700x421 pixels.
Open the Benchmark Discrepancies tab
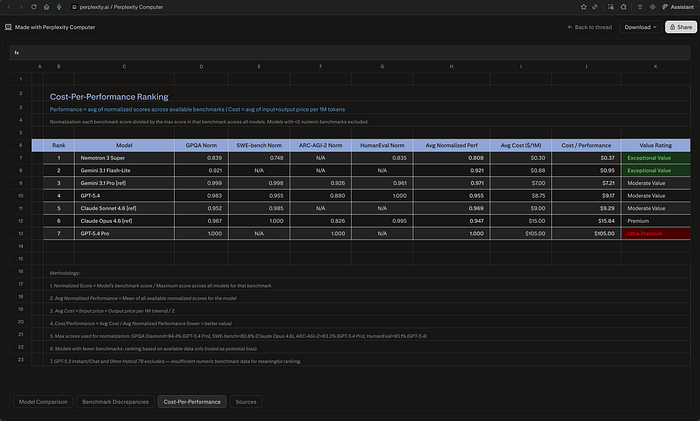coord(115,401)
